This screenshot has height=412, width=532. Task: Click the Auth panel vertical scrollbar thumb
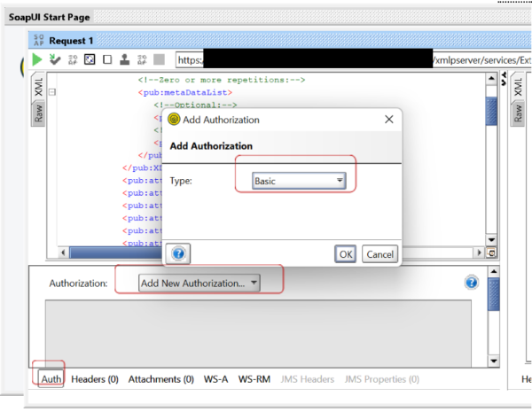click(x=494, y=294)
